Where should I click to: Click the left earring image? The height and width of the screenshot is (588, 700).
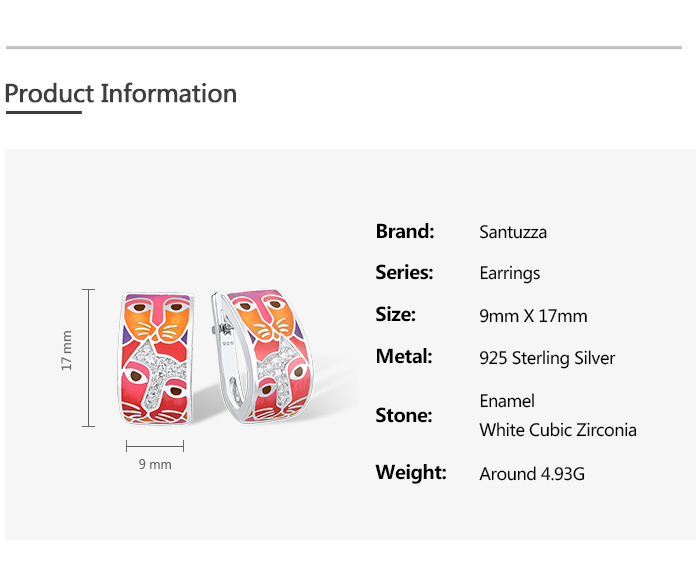pos(157,359)
